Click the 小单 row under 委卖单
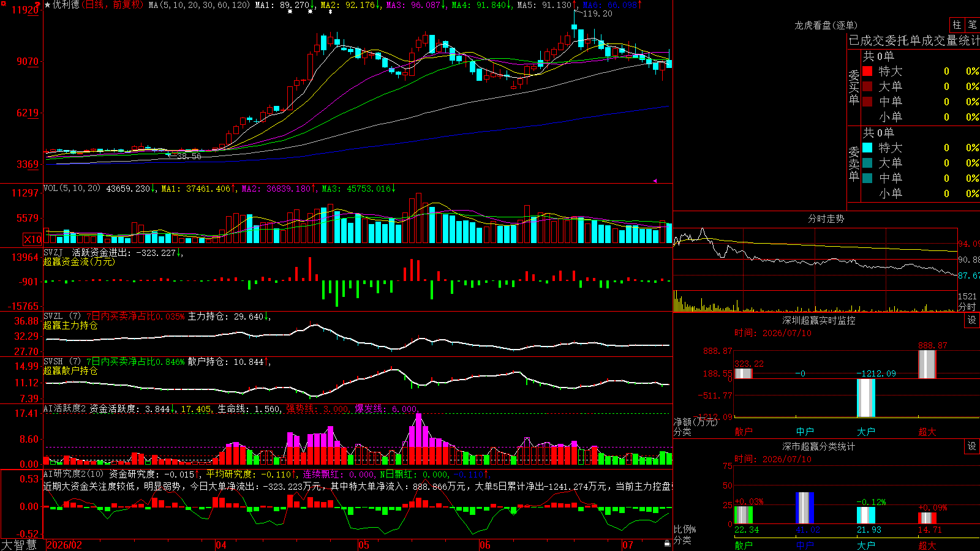Screen dimensions: 980x551 (x=920, y=193)
